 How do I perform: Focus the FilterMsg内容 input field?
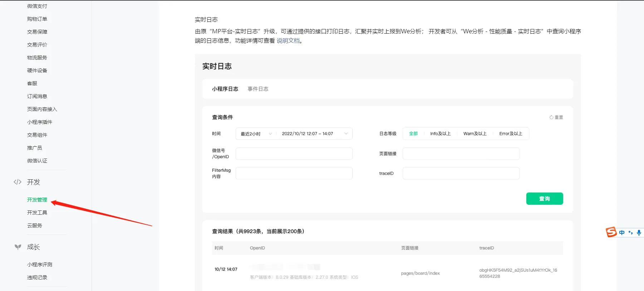click(x=294, y=173)
